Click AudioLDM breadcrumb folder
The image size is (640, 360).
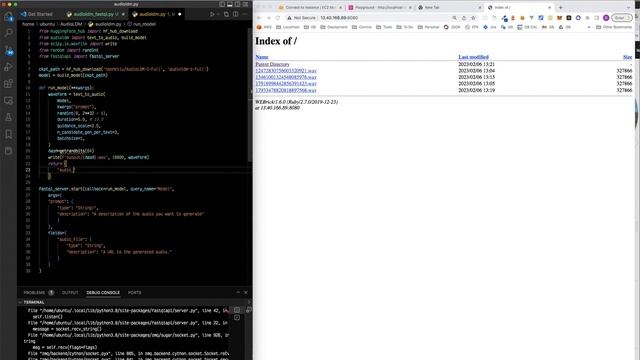click(71, 24)
